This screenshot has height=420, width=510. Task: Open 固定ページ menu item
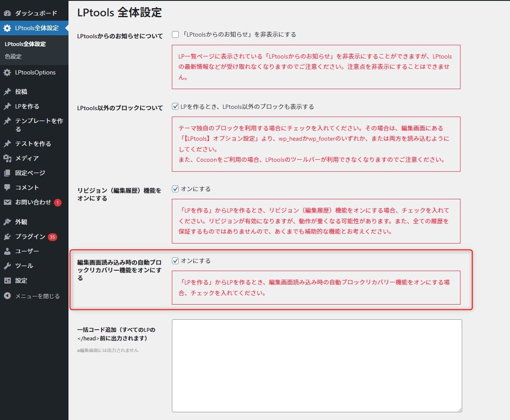pyautogui.click(x=34, y=173)
